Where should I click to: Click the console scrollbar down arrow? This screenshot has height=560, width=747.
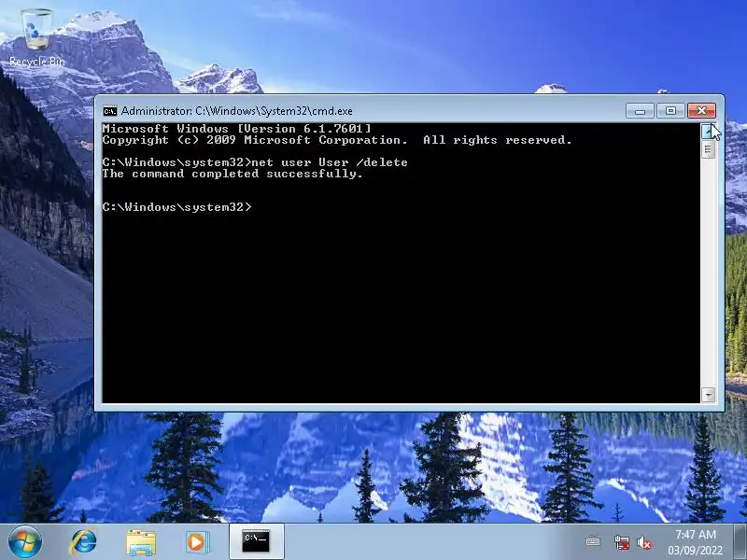pyautogui.click(x=708, y=395)
